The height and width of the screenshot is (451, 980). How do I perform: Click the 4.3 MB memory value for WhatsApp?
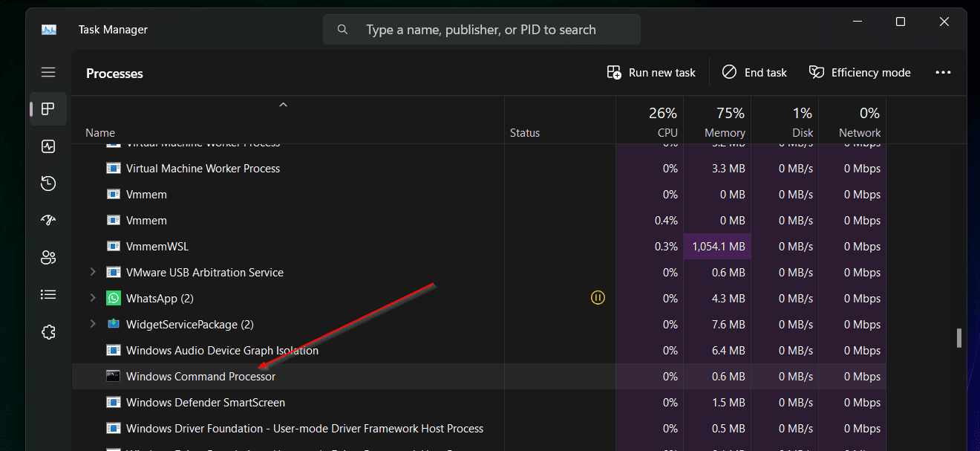[x=727, y=298]
